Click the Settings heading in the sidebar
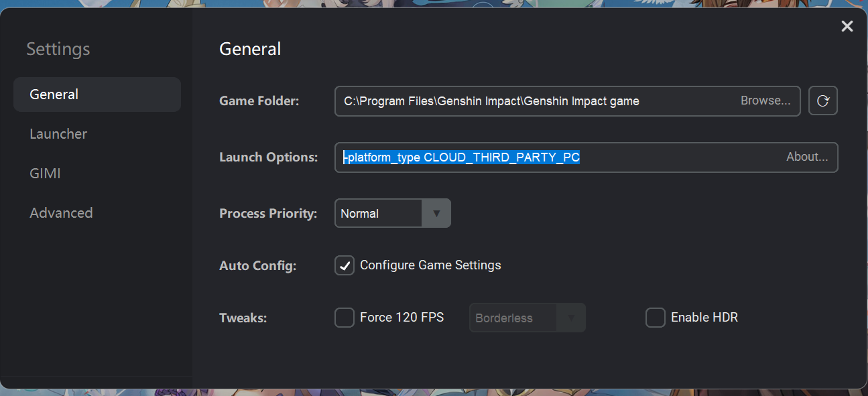Screen dimensions: 868x396 (x=58, y=49)
